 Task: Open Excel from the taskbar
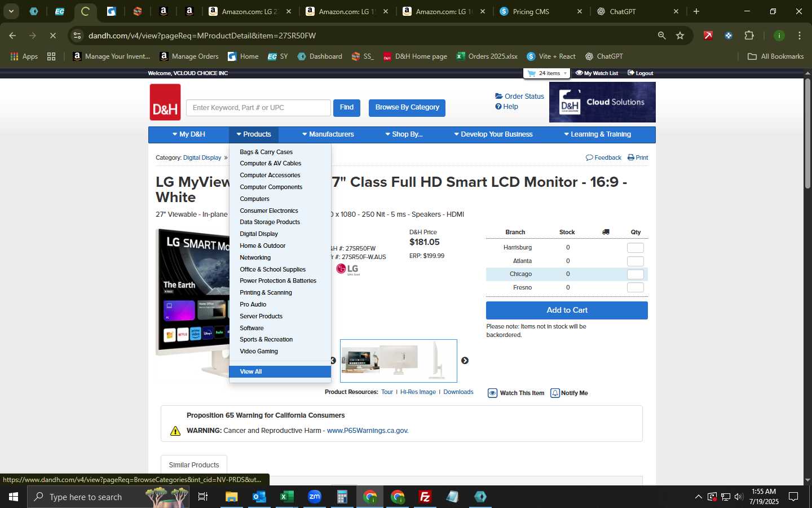click(x=287, y=497)
